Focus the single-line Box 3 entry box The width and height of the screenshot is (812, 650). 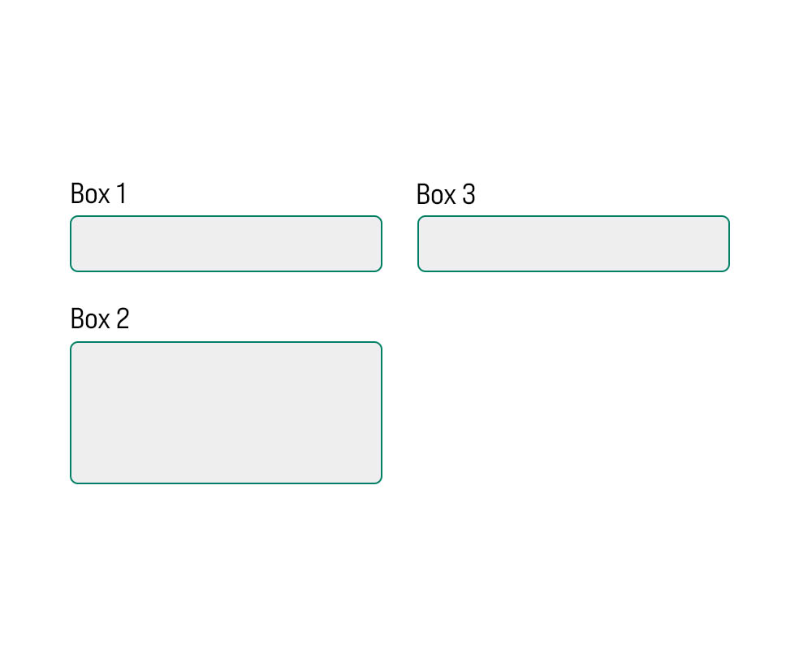point(573,244)
